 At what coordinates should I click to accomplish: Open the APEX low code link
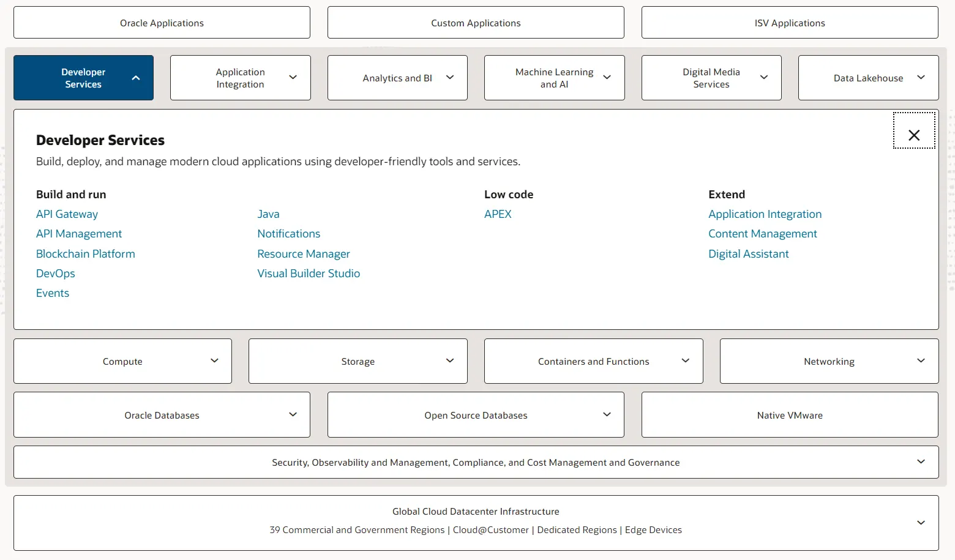[498, 214]
